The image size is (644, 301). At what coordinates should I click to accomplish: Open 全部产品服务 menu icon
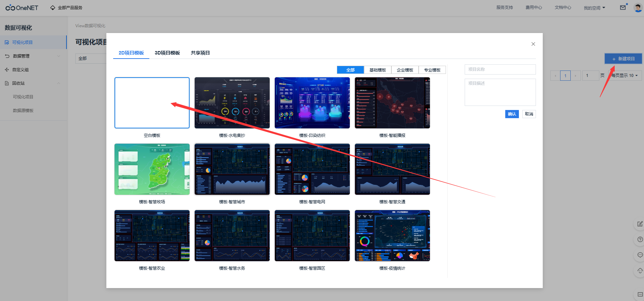pos(53,7)
